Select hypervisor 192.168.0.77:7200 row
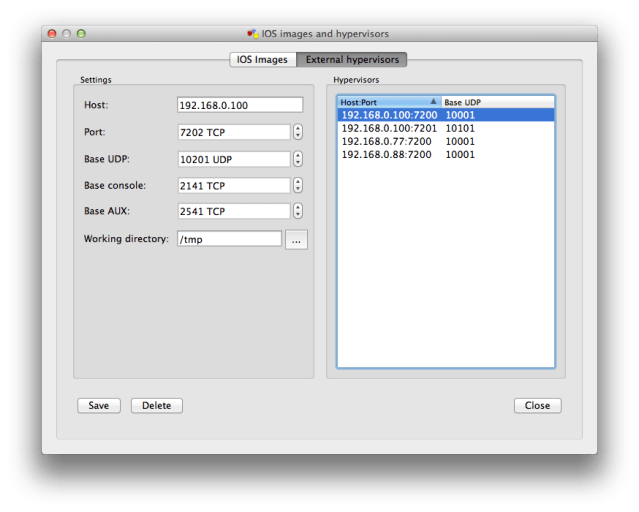 (x=446, y=141)
